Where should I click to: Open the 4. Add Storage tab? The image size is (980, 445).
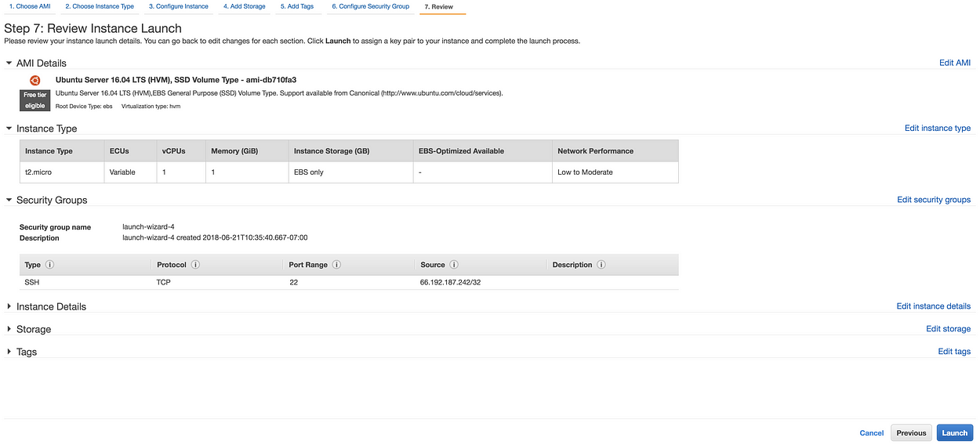pos(244,6)
